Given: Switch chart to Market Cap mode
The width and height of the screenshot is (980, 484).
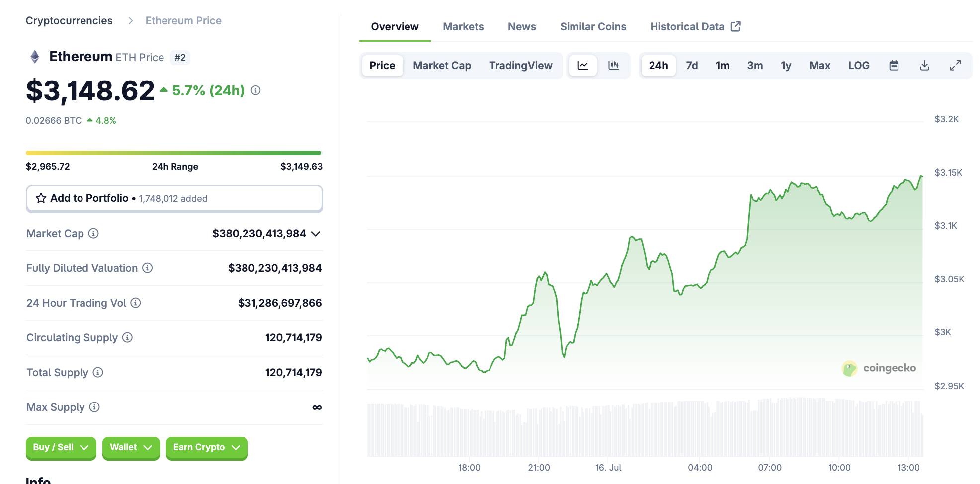Looking at the screenshot, I should [x=442, y=65].
